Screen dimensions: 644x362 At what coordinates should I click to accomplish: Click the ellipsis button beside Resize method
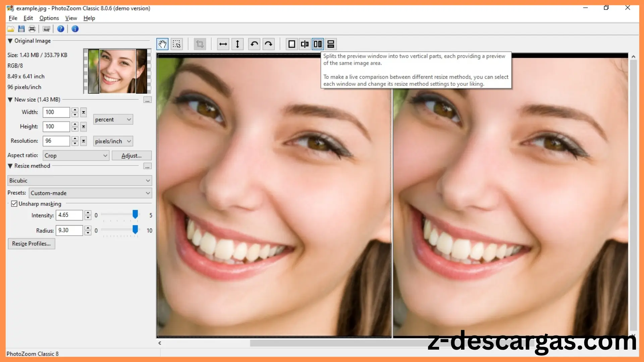point(147,166)
